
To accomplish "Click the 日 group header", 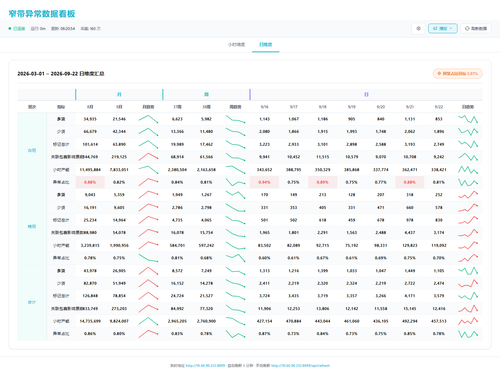I will click(x=366, y=95).
